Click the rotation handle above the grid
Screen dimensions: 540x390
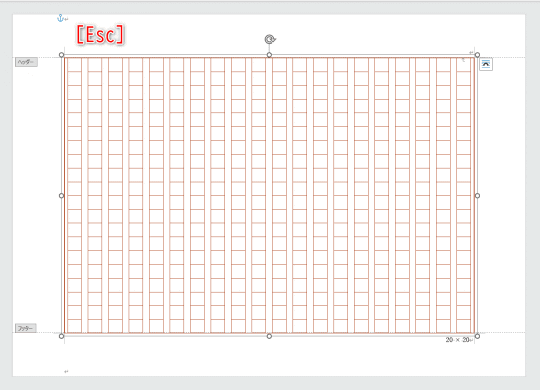270,39
